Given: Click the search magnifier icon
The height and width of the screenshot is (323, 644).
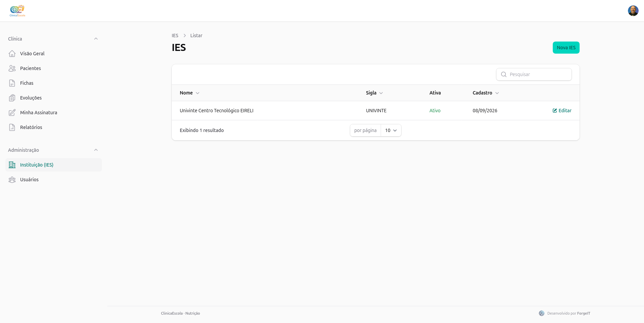Looking at the screenshot, I should click(x=503, y=74).
